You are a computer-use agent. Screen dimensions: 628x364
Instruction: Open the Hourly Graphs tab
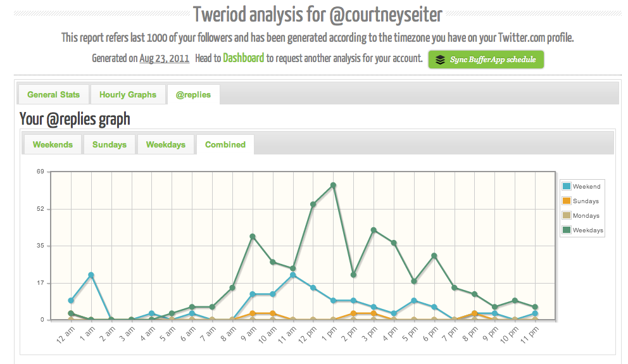128,94
